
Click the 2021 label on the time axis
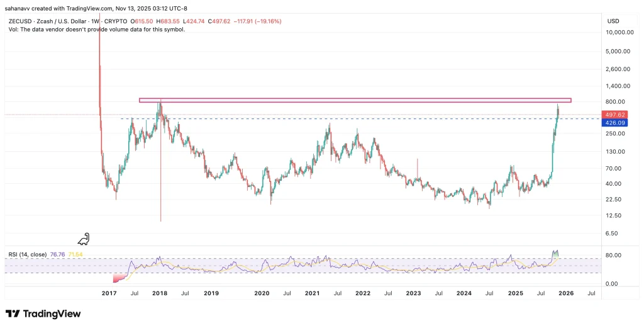pos(312,293)
